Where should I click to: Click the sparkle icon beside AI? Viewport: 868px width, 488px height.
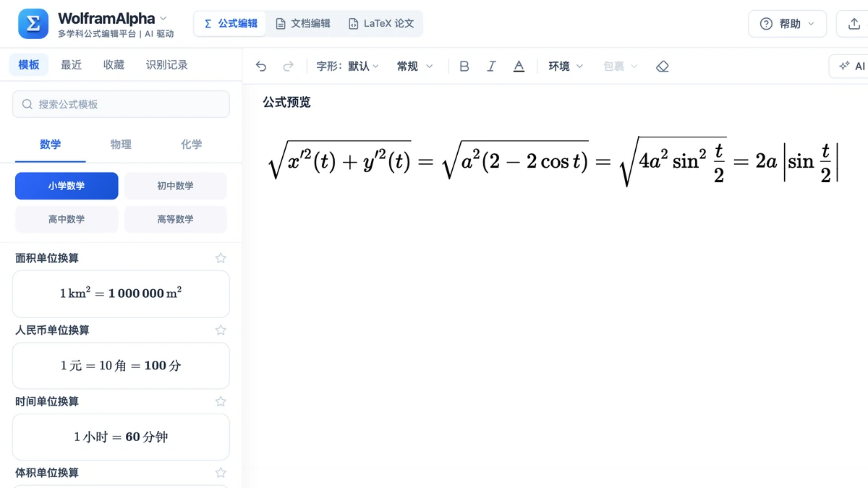click(843, 66)
